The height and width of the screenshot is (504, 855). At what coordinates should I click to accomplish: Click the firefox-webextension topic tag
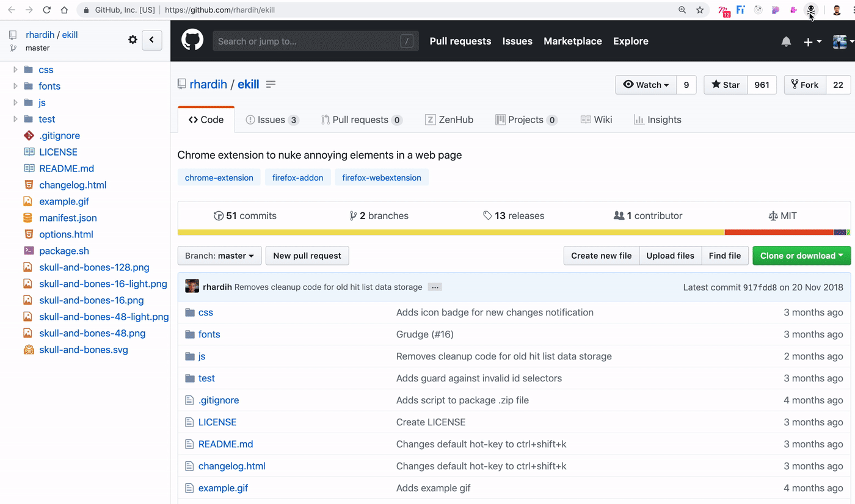382,178
